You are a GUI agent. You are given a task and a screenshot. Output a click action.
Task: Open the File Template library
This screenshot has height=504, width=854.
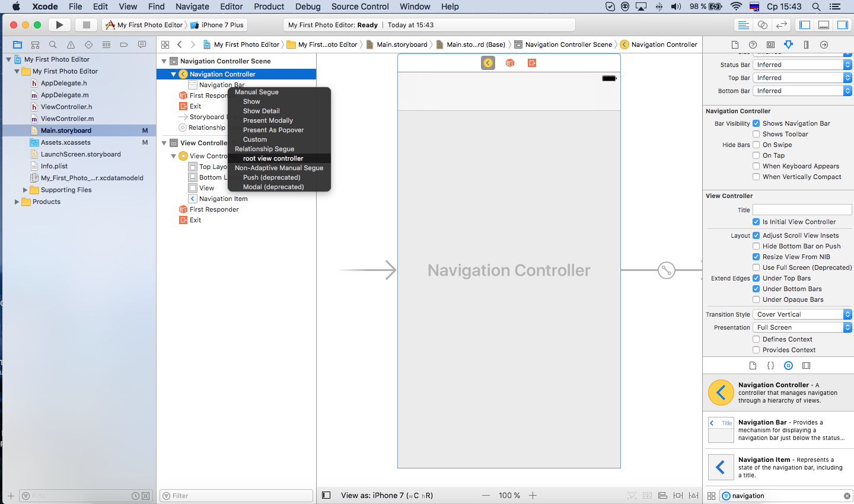(753, 366)
